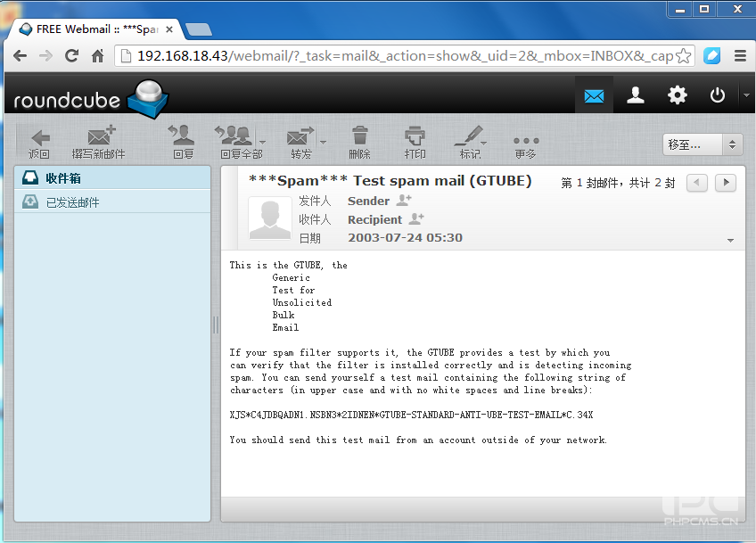This screenshot has width=756, height=543.
Task: Click the sent mail folder icon
Action: (30, 202)
